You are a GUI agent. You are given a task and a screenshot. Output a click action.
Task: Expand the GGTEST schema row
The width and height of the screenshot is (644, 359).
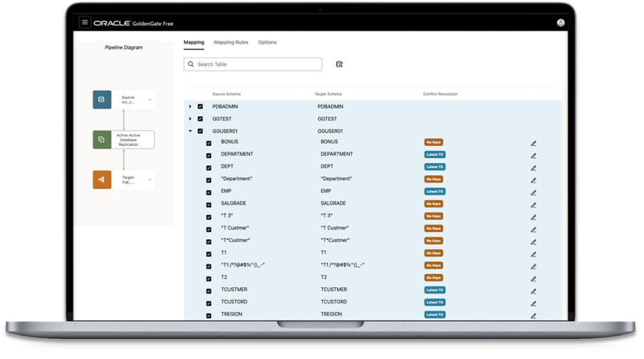coord(190,119)
